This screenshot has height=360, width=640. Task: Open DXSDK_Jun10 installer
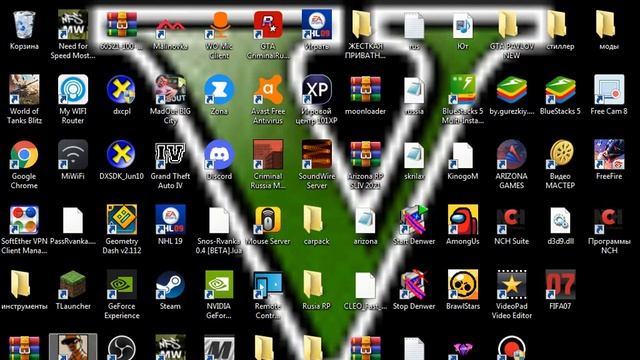[122, 155]
